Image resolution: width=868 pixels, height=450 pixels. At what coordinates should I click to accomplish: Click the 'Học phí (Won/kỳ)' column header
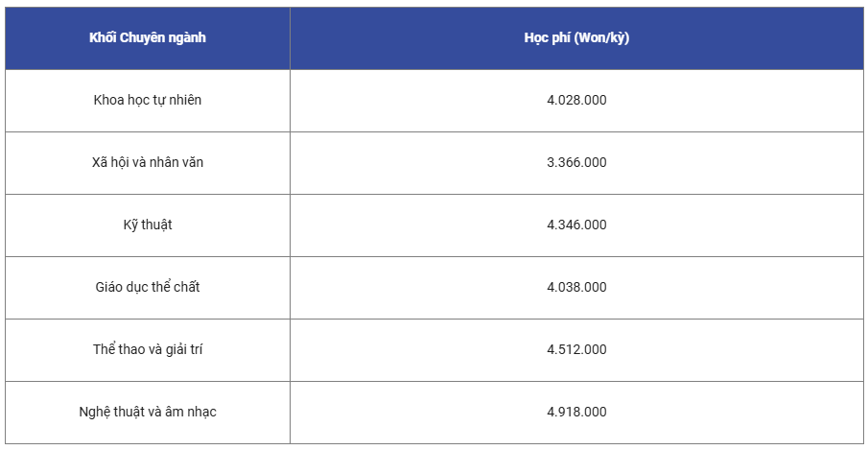(x=576, y=38)
